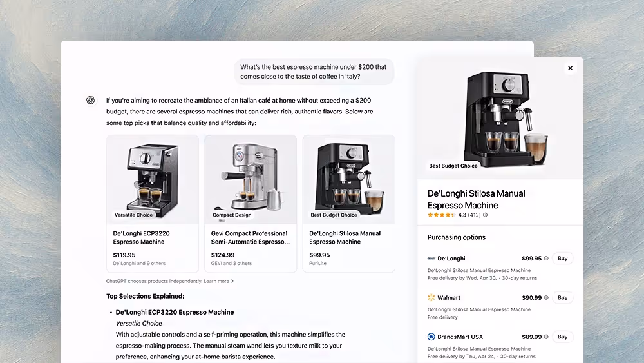Buy the Stilosa from BrandsMart USA

click(562, 337)
